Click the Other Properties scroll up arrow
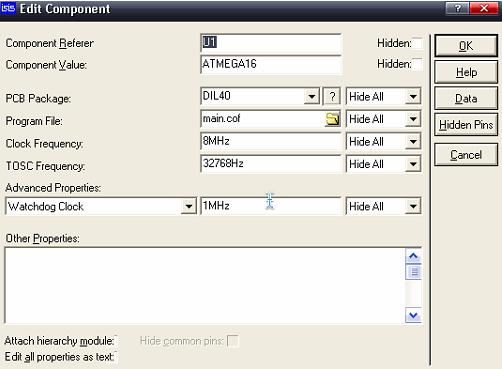 click(413, 256)
